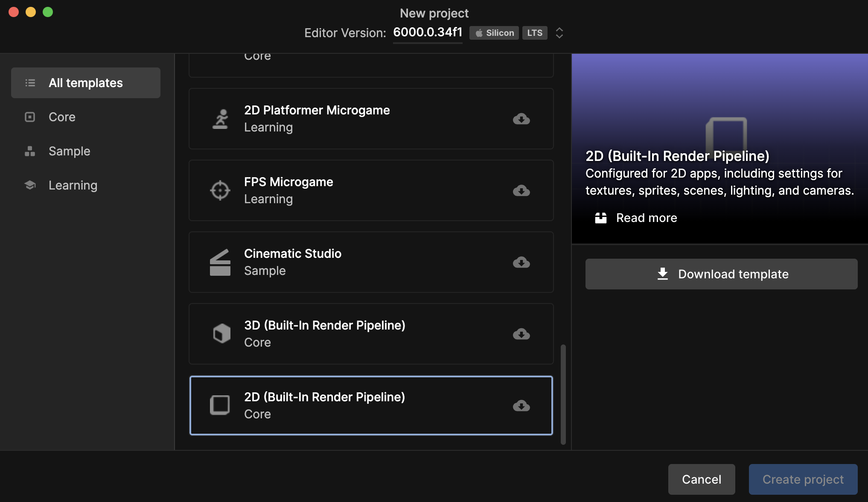Click the Silicon architecture badge
868x502 pixels.
[x=494, y=33]
